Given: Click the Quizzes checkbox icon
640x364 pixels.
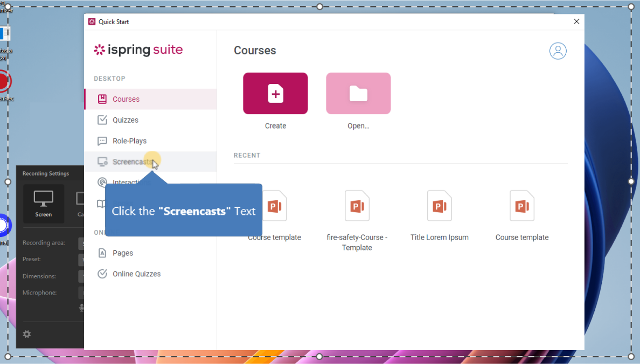Looking at the screenshot, I should coord(102,120).
